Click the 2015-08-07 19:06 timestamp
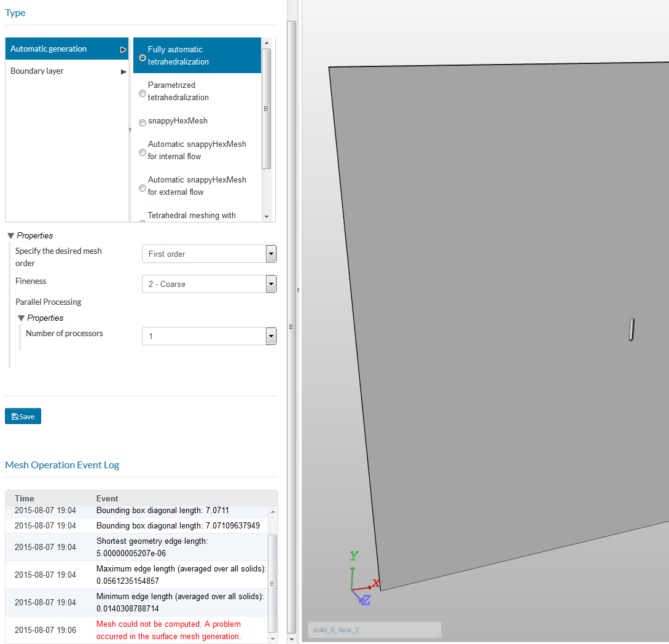Viewport: 669px width, 644px height. click(x=45, y=630)
